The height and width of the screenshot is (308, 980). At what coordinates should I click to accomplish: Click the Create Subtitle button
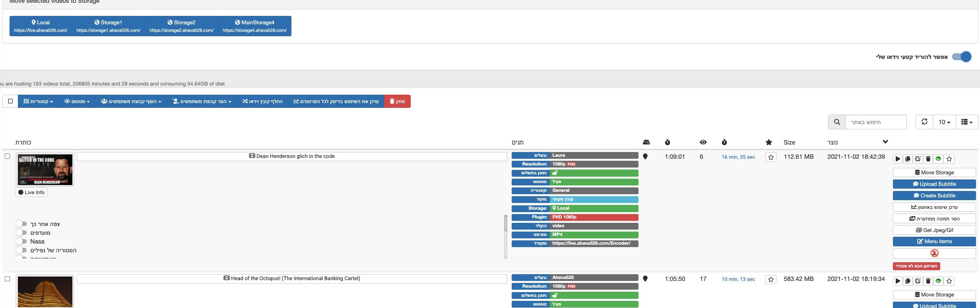[934, 195]
